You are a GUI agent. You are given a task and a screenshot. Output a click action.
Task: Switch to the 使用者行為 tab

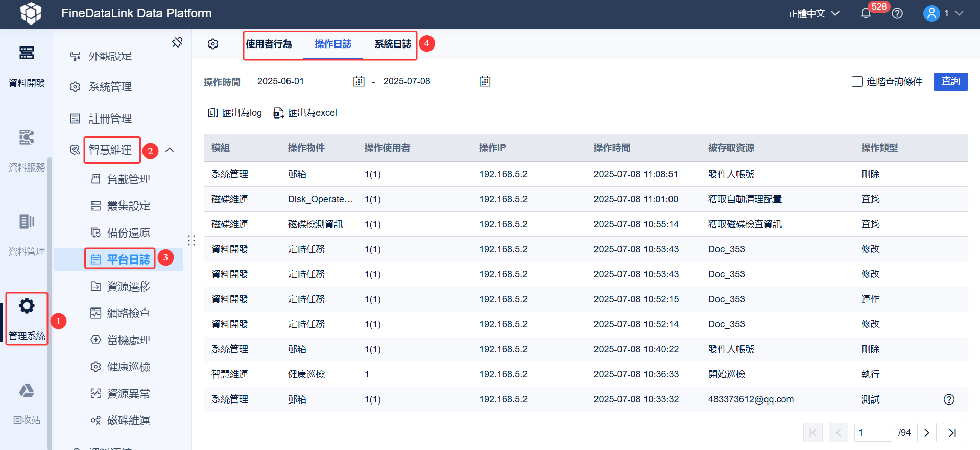pyautogui.click(x=269, y=44)
